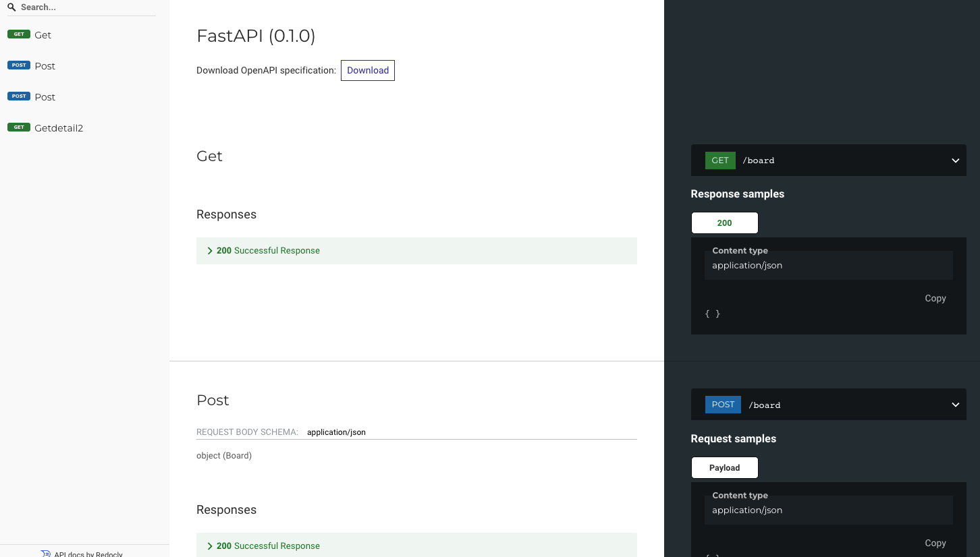This screenshot has height=557, width=980.
Task: Expand the GET /board endpoint dropdown
Action: tap(829, 160)
